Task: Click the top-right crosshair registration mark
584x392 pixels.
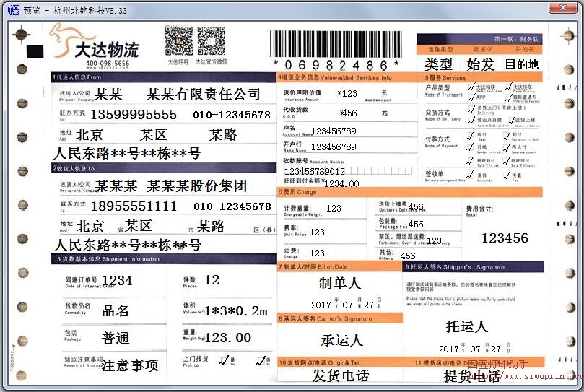Action: click(x=568, y=36)
